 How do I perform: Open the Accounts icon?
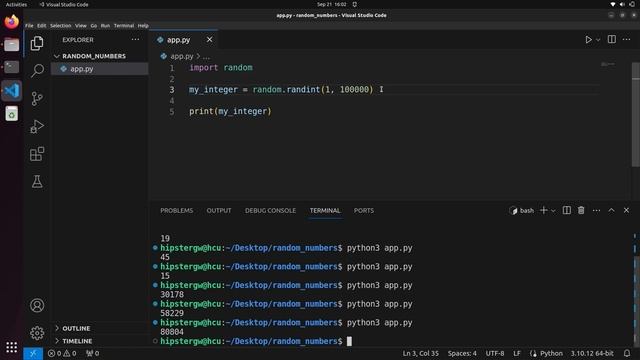click(37, 305)
